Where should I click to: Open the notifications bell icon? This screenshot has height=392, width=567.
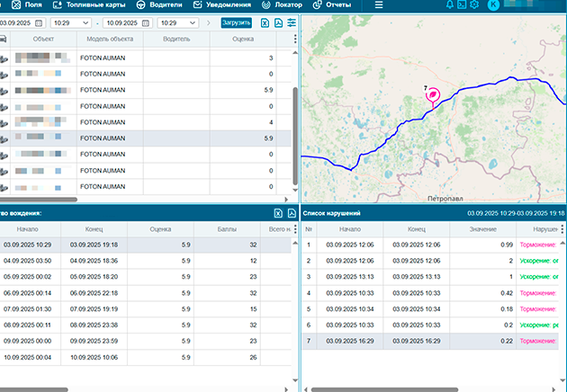pos(450,5)
